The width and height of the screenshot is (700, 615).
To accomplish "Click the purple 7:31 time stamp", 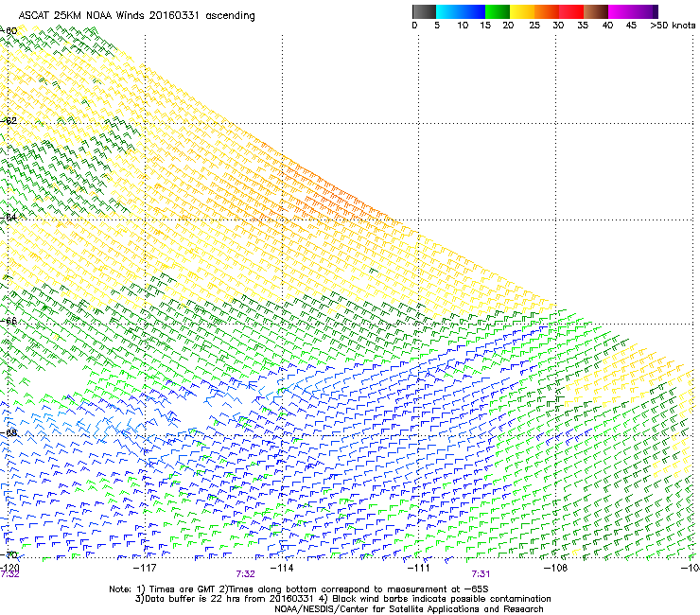I will tap(481, 574).
